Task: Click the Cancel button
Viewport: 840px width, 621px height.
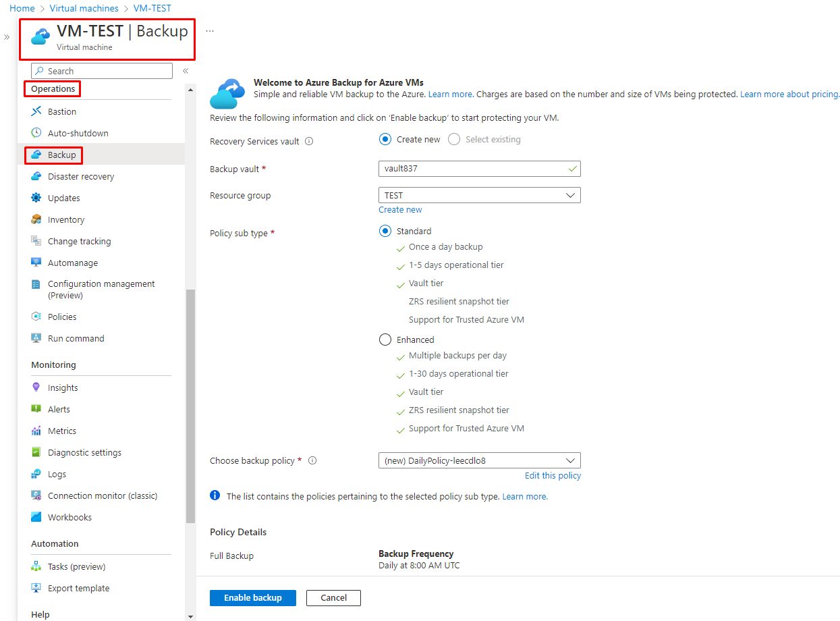Action: click(x=334, y=598)
